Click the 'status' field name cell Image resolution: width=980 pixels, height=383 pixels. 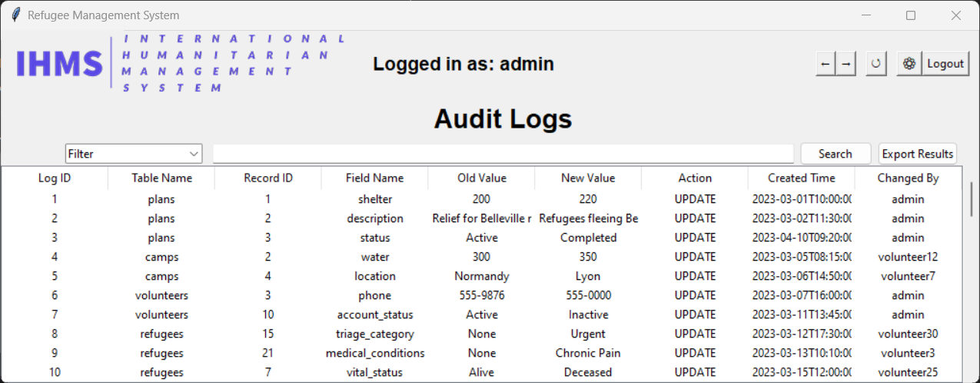click(x=374, y=238)
